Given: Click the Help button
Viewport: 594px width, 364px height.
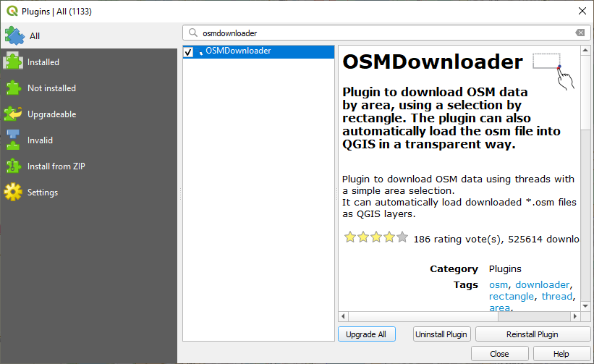Looking at the screenshot, I should (561, 354).
